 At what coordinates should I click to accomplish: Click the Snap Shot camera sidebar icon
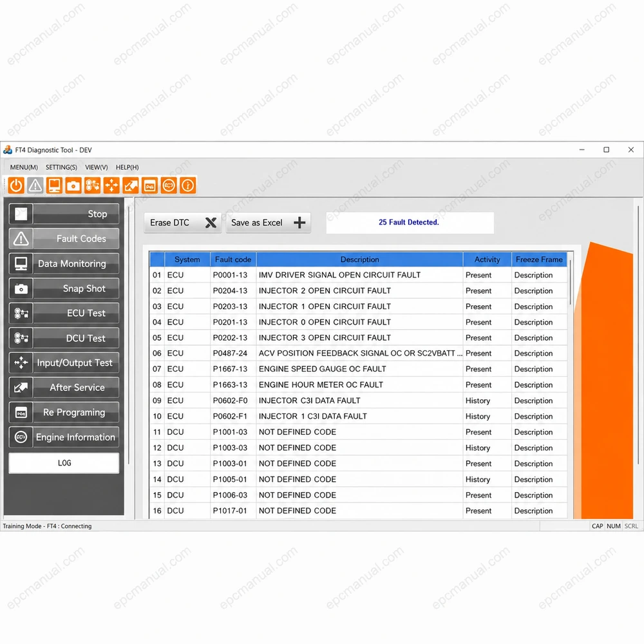tap(21, 289)
